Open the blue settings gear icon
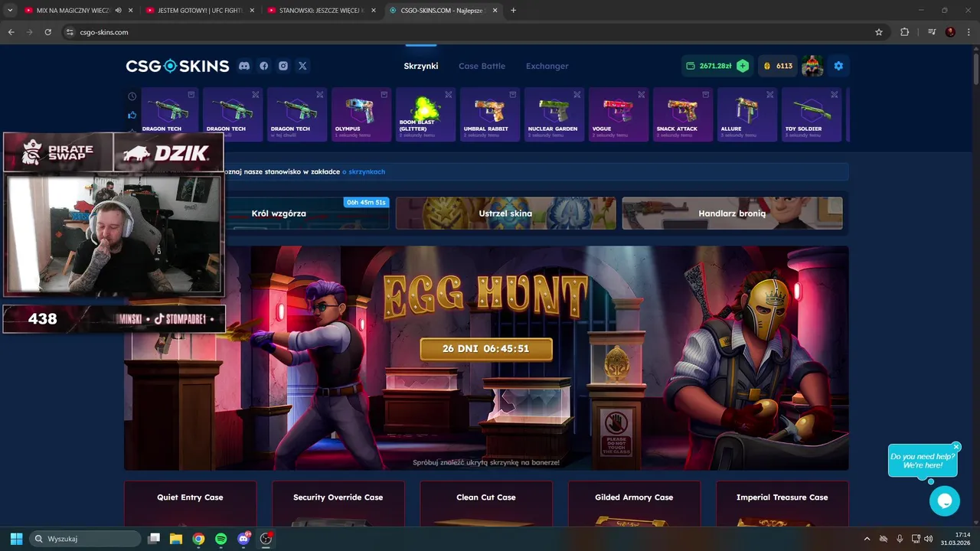980x551 pixels. pyautogui.click(x=838, y=66)
